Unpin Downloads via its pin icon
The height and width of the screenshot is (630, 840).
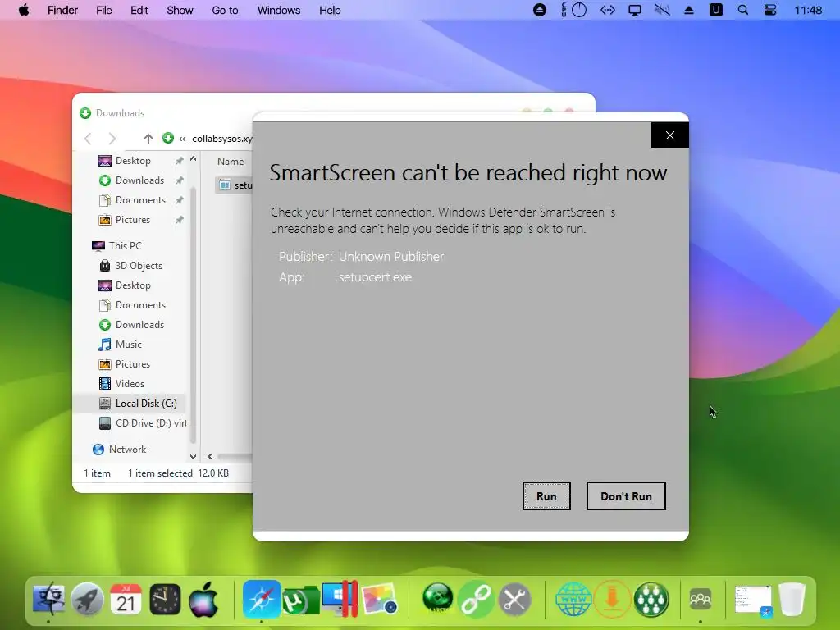pyautogui.click(x=179, y=180)
